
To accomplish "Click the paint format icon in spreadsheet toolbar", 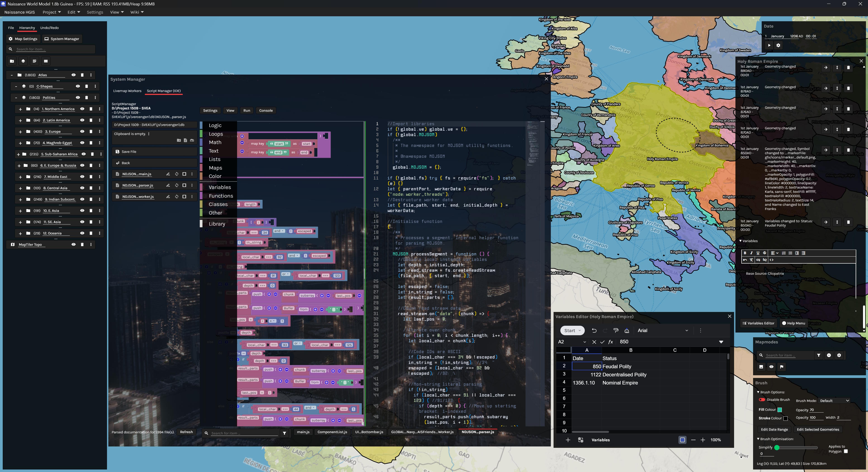I will pyautogui.click(x=616, y=330).
